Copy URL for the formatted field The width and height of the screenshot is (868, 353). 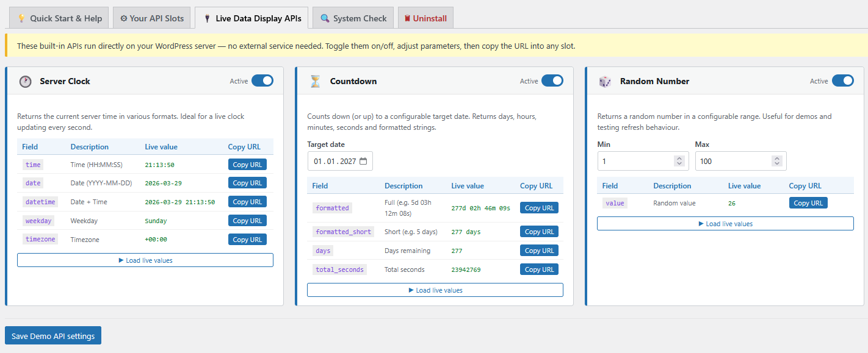(539, 208)
